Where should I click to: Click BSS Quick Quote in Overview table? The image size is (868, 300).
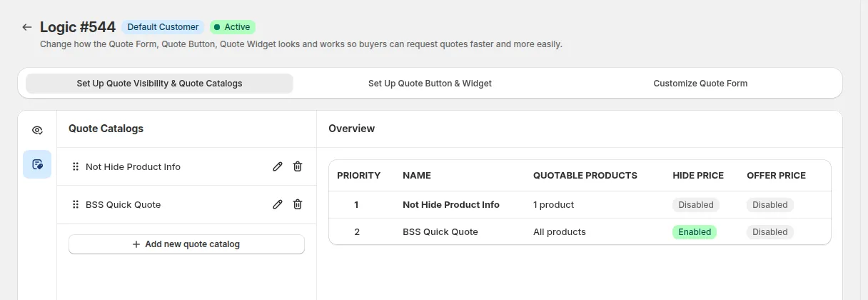tap(440, 232)
